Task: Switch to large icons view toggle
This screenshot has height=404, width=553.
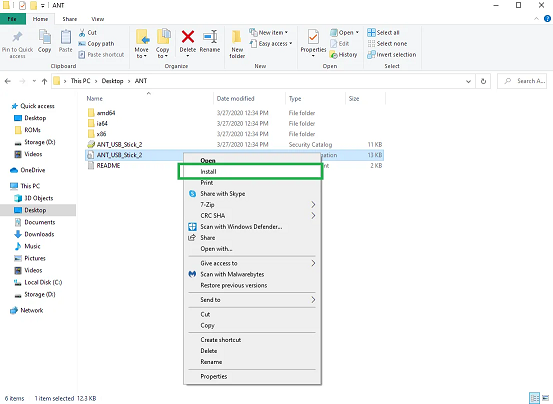Action: (x=546, y=398)
